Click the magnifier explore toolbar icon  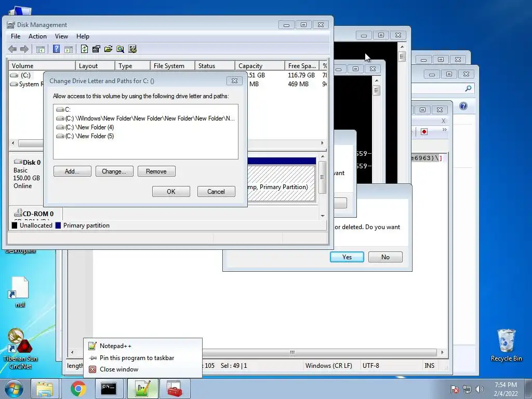[x=120, y=49]
